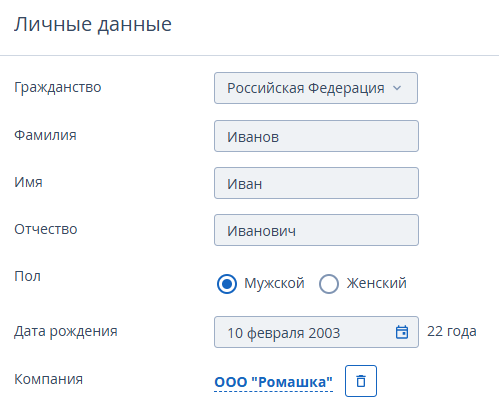The height and width of the screenshot is (410, 499).
Task: Click the Дата рождения field label
Action: [66, 331]
